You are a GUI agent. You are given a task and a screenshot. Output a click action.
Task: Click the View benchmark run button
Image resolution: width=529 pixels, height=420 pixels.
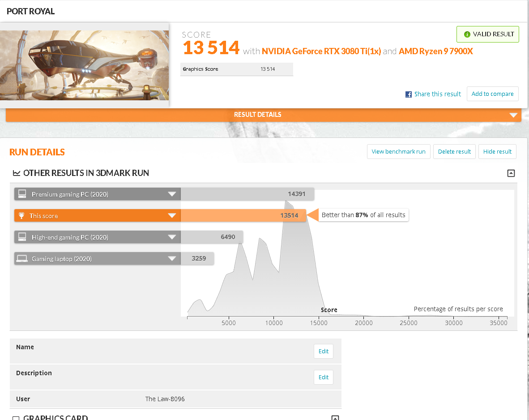click(x=398, y=151)
